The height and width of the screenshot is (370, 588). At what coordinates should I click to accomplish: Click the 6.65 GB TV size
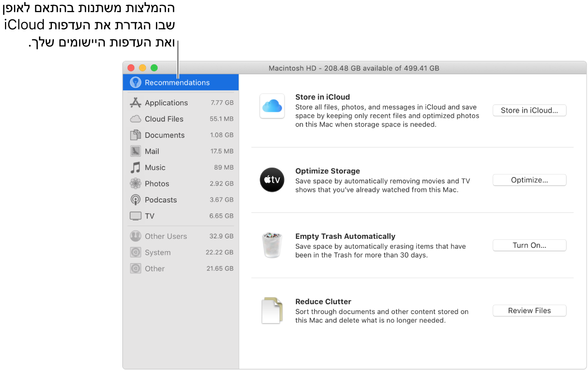coord(221,216)
